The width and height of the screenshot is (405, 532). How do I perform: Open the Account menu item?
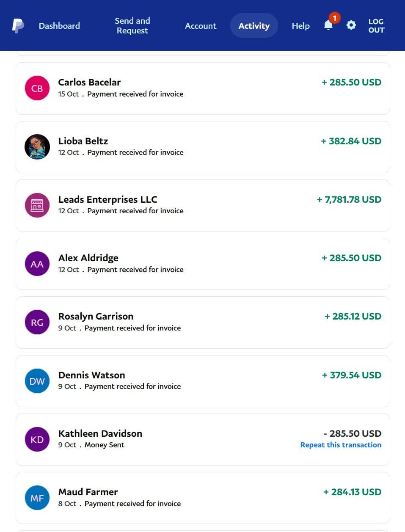[x=201, y=26]
